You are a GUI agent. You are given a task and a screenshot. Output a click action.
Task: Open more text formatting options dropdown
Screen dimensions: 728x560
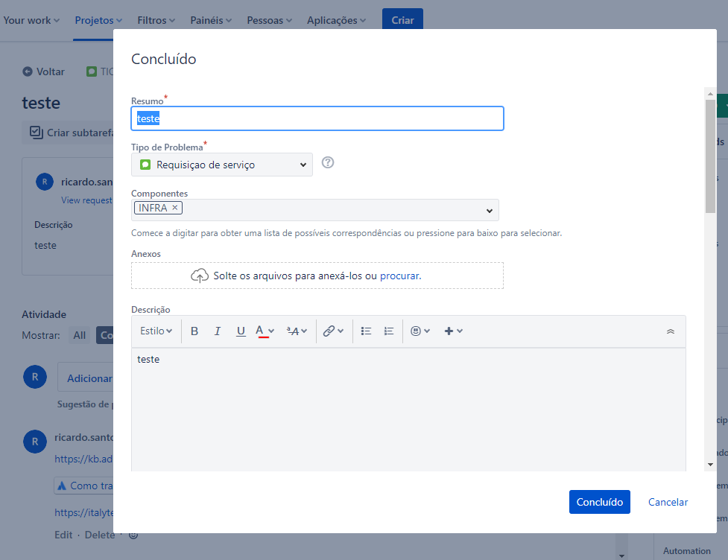coord(297,331)
